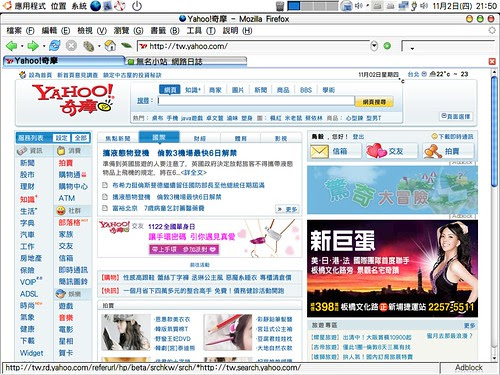This screenshot has width=500, height=375.
Task: Click the 頁面選擇 button near search box
Action: pyautogui.click(x=456, y=116)
